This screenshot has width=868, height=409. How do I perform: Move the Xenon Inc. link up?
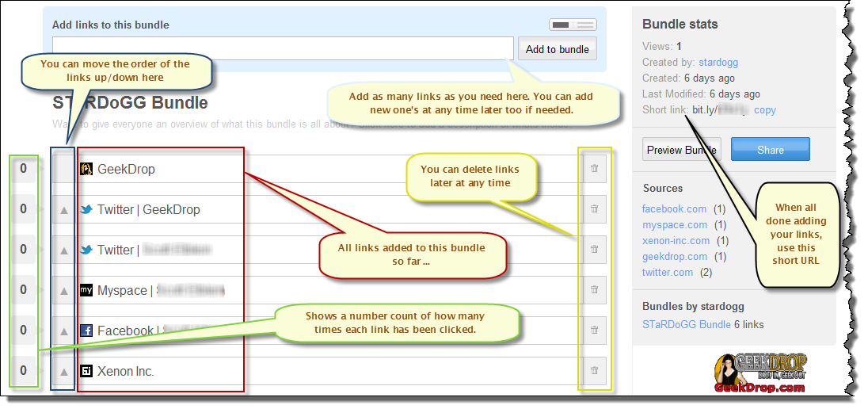[x=63, y=371]
